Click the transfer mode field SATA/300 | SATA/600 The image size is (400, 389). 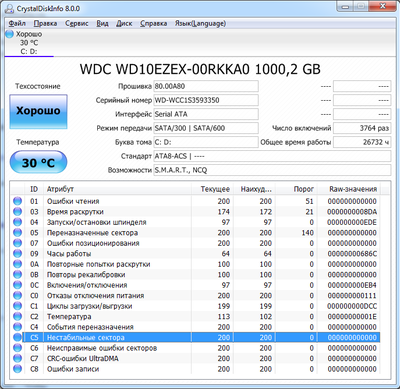(206, 128)
